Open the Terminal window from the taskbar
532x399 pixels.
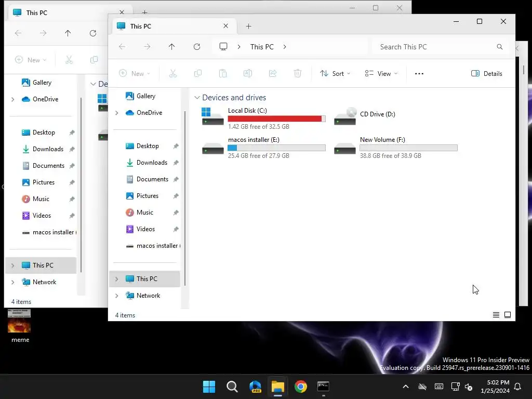(323, 387)
